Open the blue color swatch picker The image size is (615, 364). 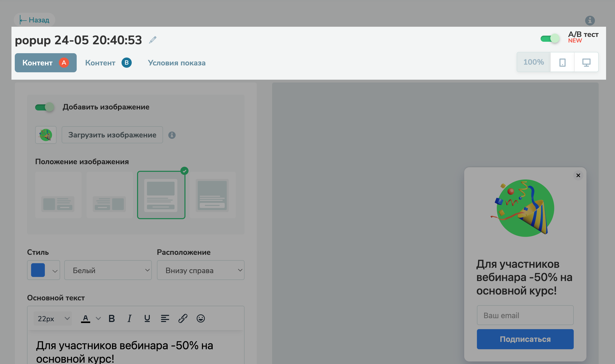tap(44, 270)
